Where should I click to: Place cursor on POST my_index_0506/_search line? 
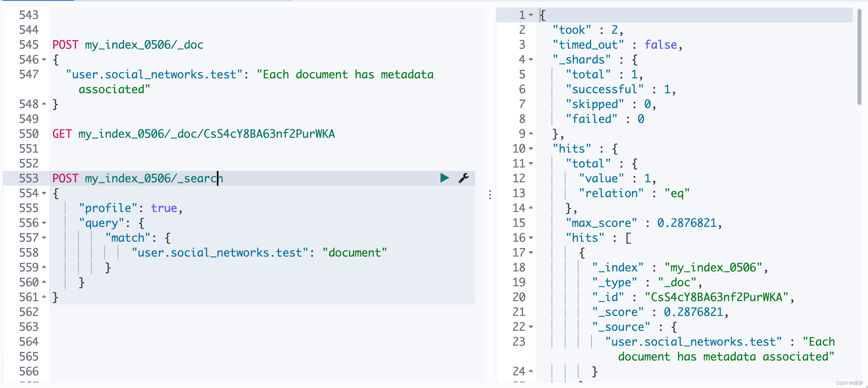click(x=138, y=178)
